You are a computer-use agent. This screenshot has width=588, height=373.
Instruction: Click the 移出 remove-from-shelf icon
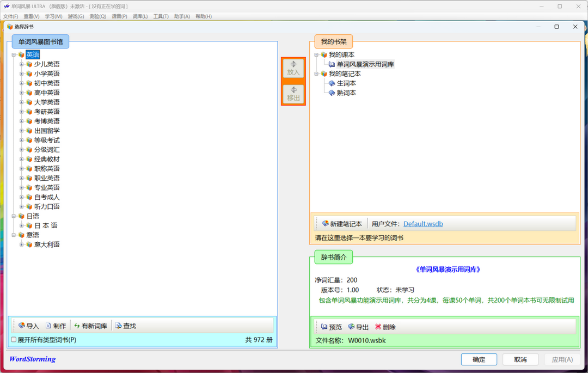[293, 94]
